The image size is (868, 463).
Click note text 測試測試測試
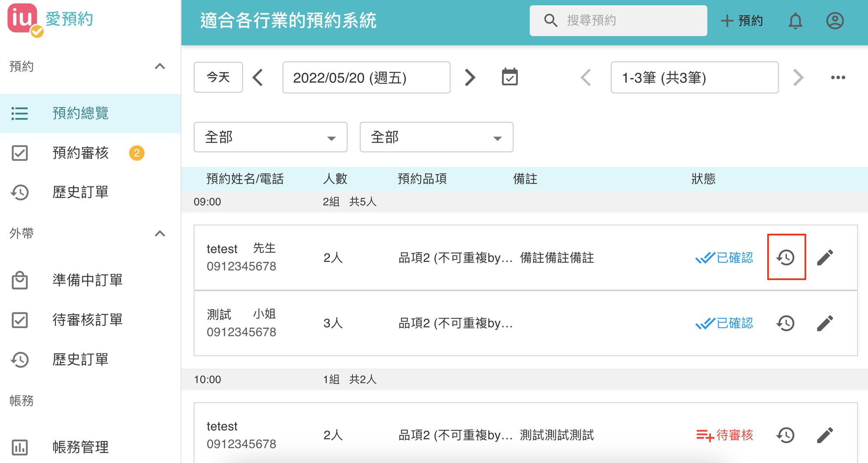coord(557,435)
